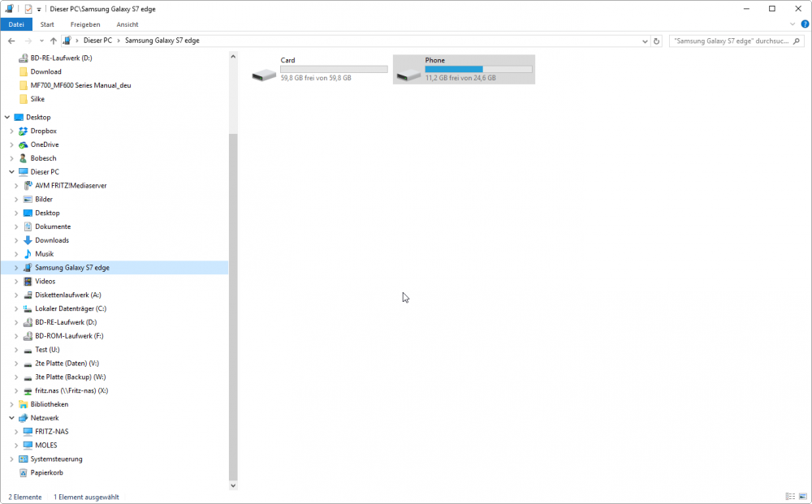Expand the Bibliotheken tree node

11,404
